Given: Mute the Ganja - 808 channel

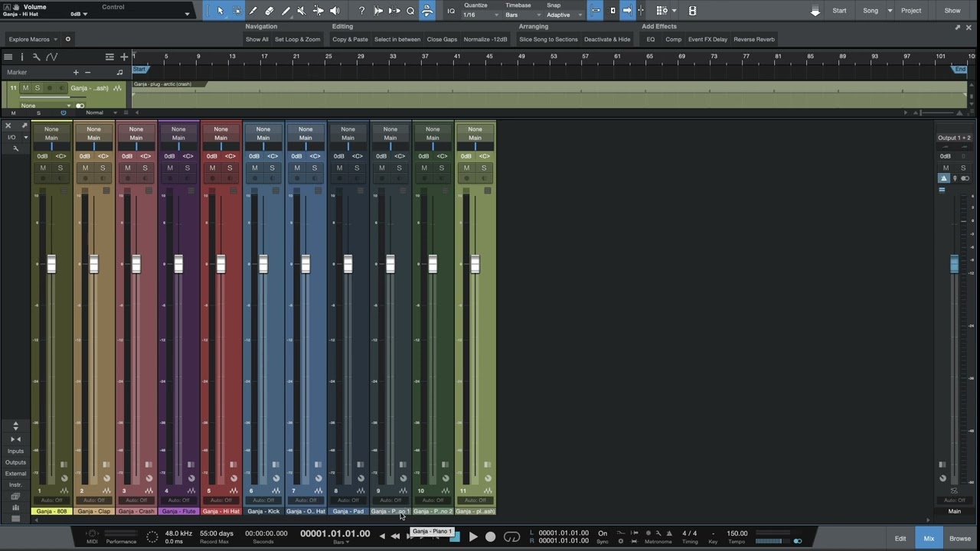Looking at the screenshot, I should coord(43,168).
